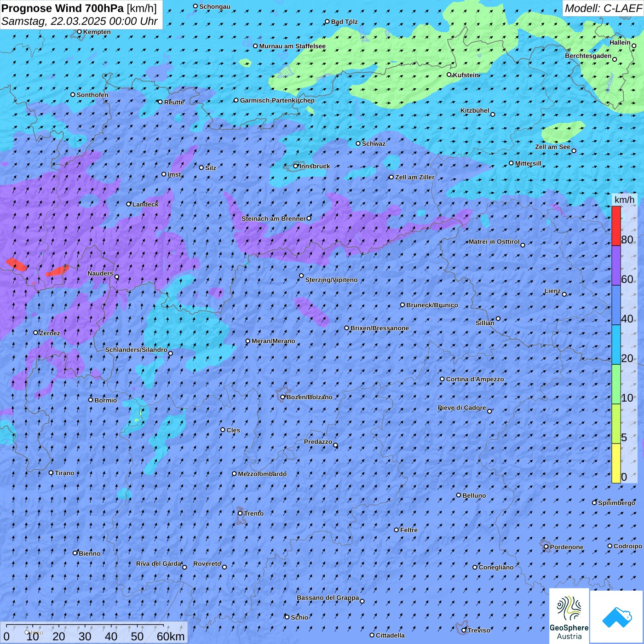Click the 'Mezzolombardo' label
644x644 pixels.
pos(262,474)
